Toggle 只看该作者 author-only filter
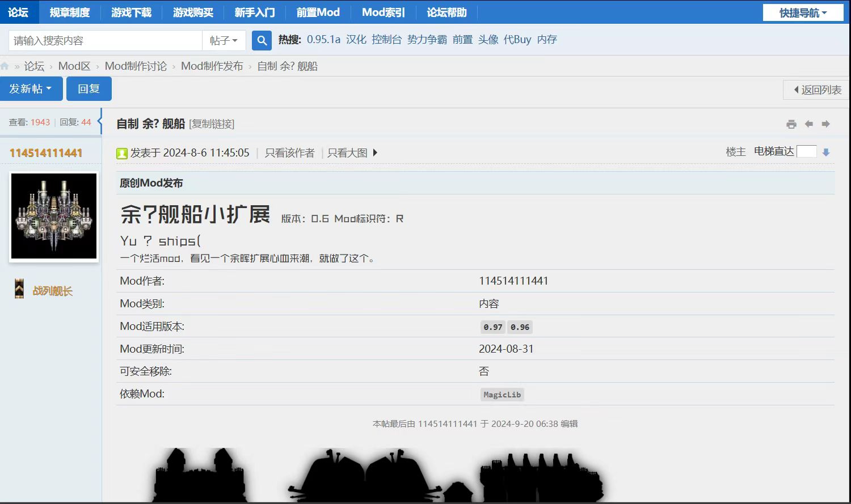 [x=289, y=153]
